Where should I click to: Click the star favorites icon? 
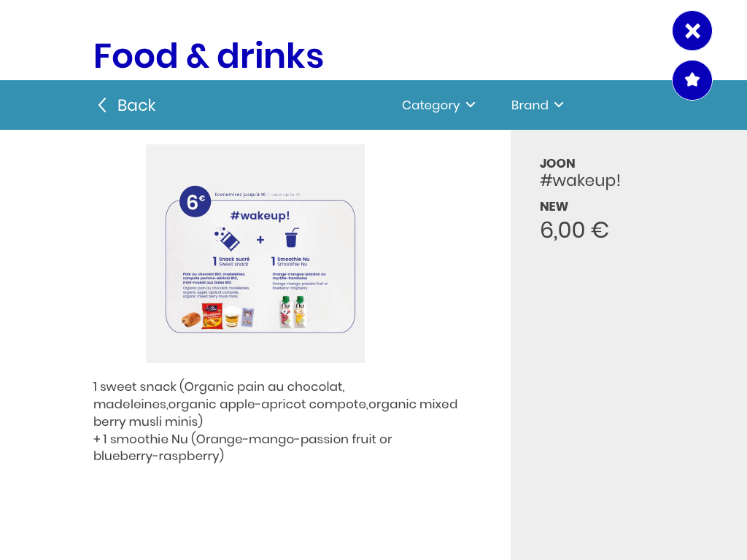click(692, 80)
